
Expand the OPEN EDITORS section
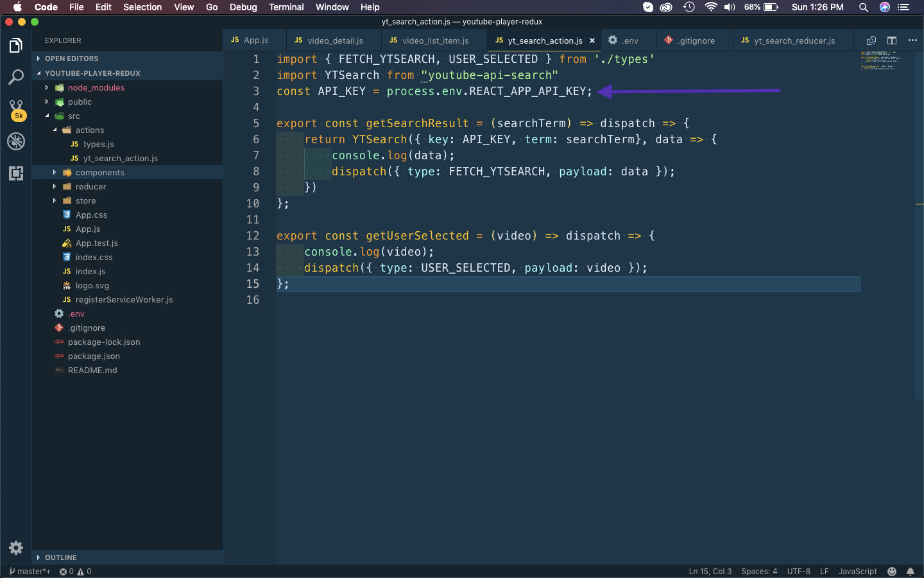point(127,58)
